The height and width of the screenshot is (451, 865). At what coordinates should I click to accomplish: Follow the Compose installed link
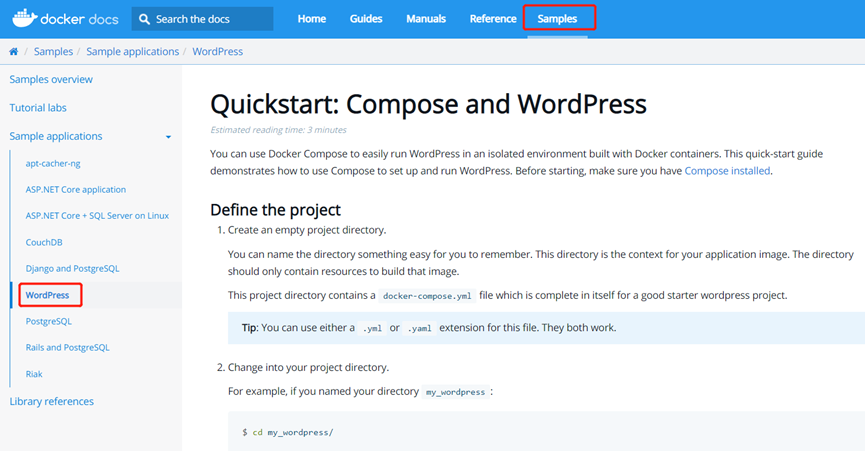[x=727, y=171]
